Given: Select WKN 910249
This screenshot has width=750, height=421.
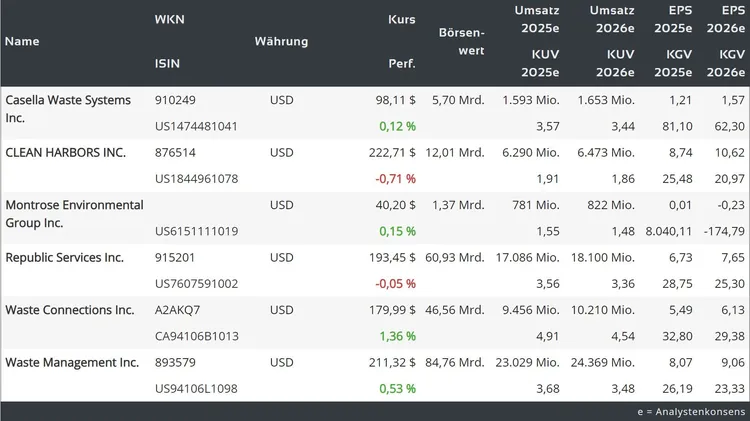Looking at the screenshot, I should pyautogui.click(x=175, y=100).
